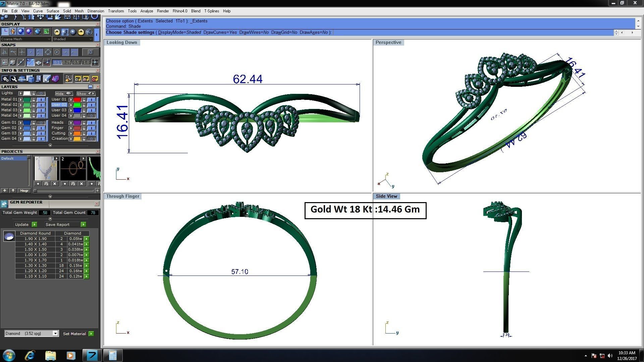Click the scroll document icon in Info & Settings
The width and height of the screenshot is (644, 362).
(x=39, y=79)
